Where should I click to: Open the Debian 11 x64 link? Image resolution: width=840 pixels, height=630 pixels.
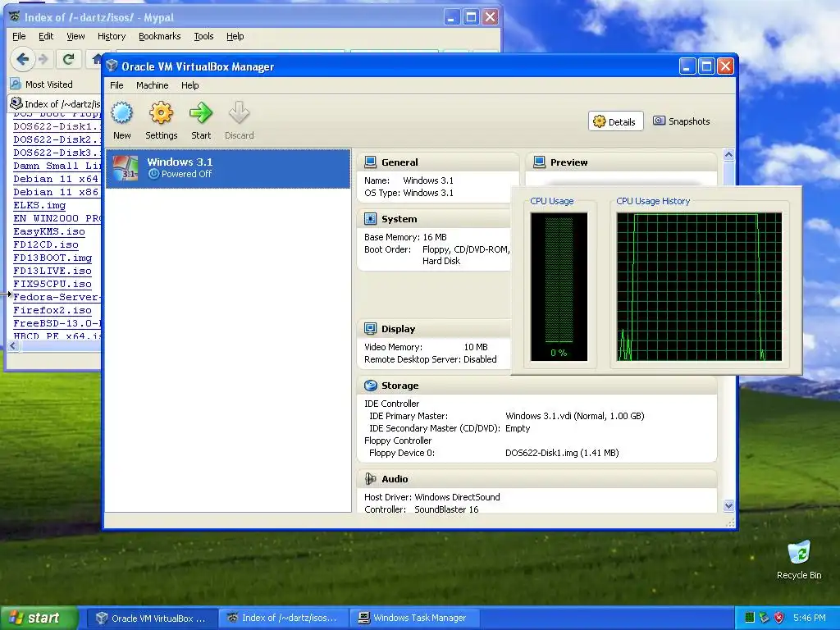56,179
